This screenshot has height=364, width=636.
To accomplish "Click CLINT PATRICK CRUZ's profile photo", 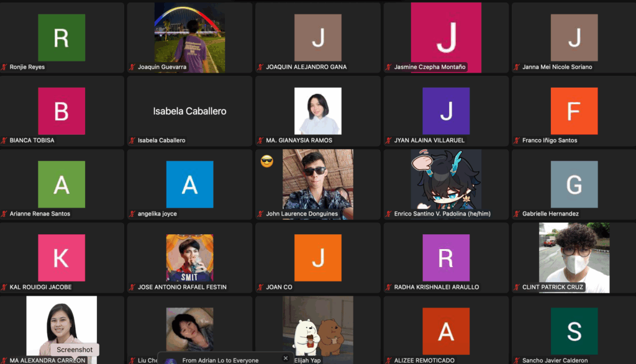I will (574, 257).
